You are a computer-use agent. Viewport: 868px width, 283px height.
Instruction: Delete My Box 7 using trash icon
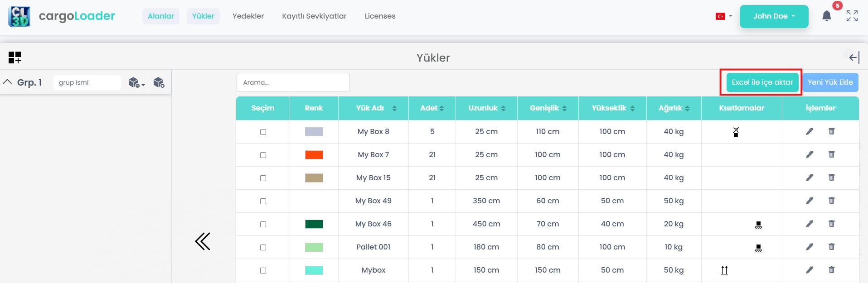[831, 154]
